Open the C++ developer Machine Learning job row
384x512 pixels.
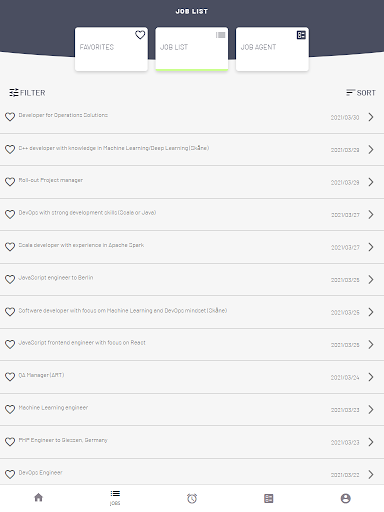[192, 150]
